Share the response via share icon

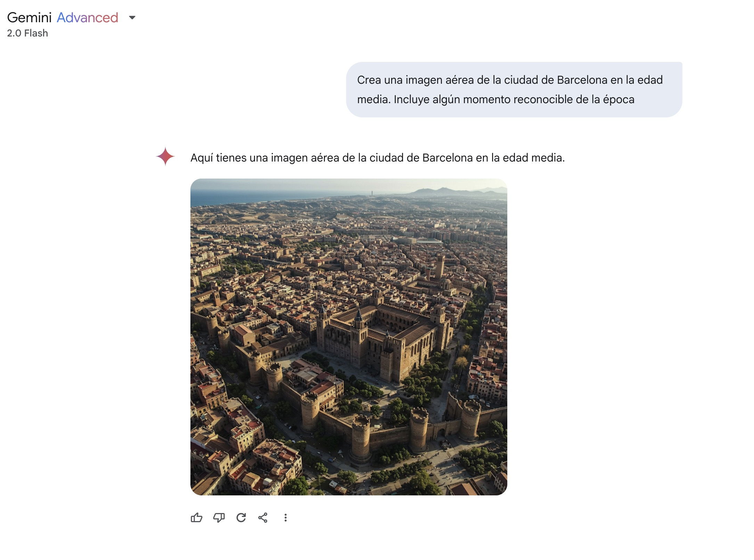[263, 518]
